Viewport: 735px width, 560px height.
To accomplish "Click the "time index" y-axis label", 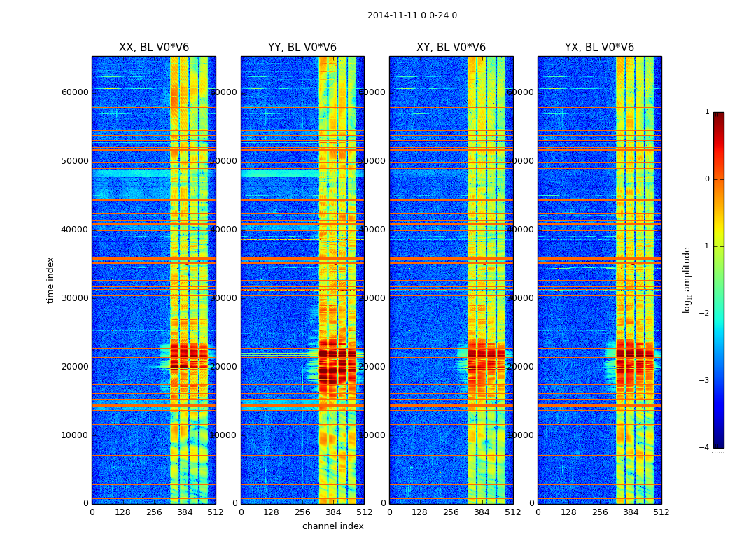I will tap(50, 280).
